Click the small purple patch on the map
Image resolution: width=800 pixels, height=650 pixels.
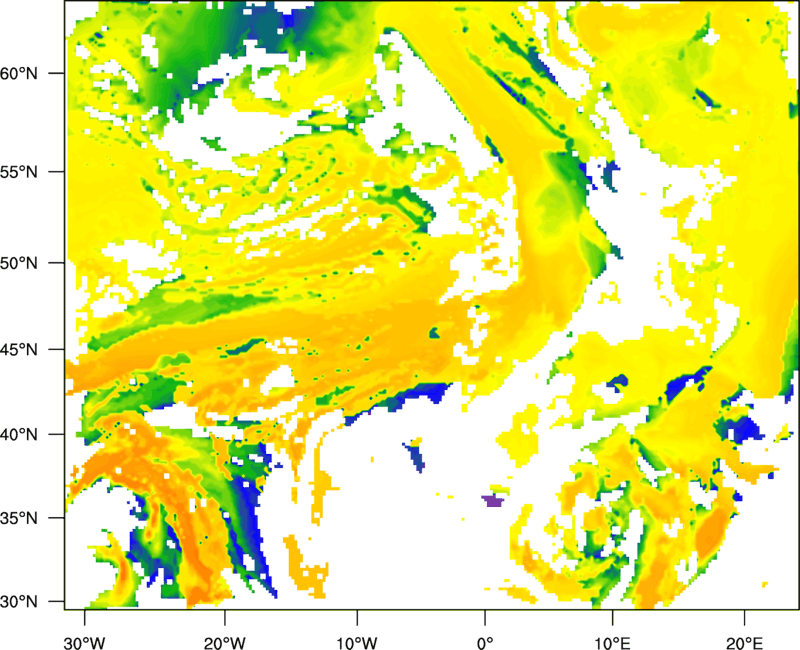click(493, 501)
